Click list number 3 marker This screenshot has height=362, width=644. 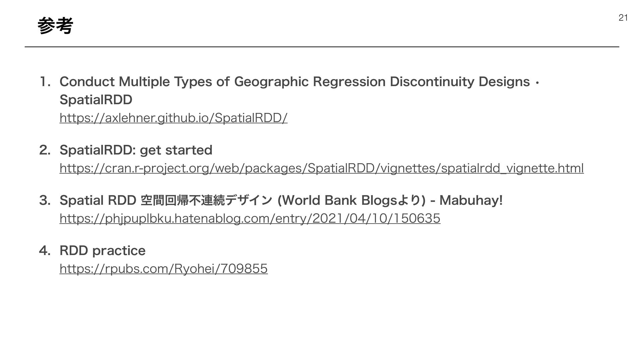[x=45, y=200]
